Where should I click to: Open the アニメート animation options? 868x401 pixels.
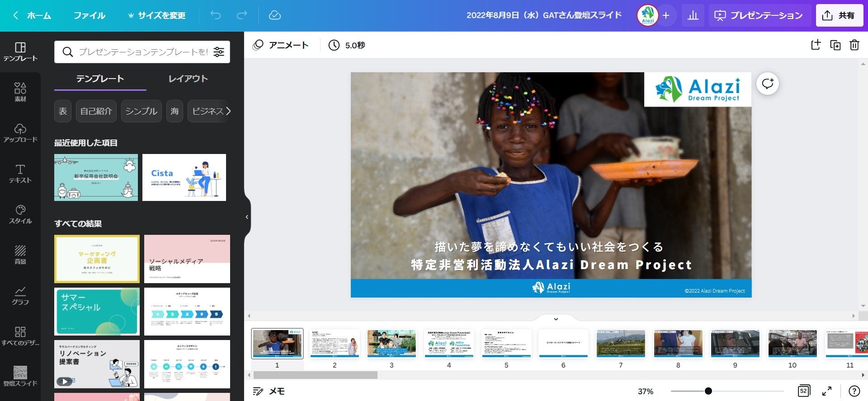coord(281,45)
